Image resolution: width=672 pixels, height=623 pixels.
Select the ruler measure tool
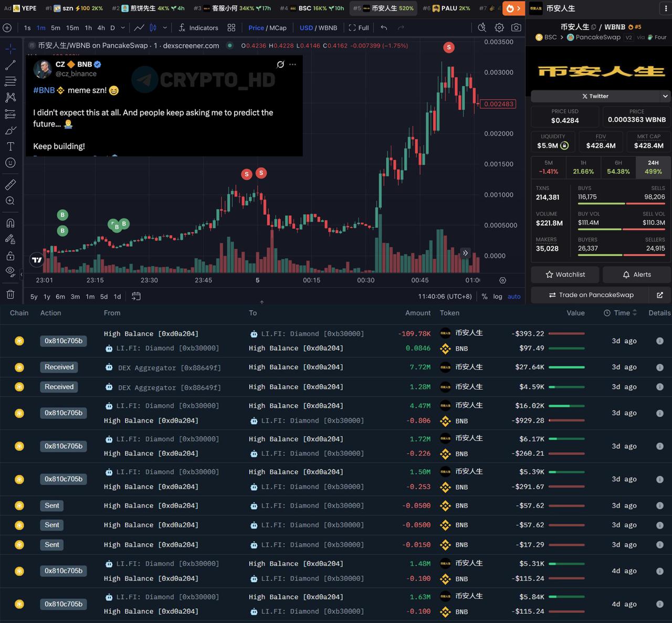10,185
